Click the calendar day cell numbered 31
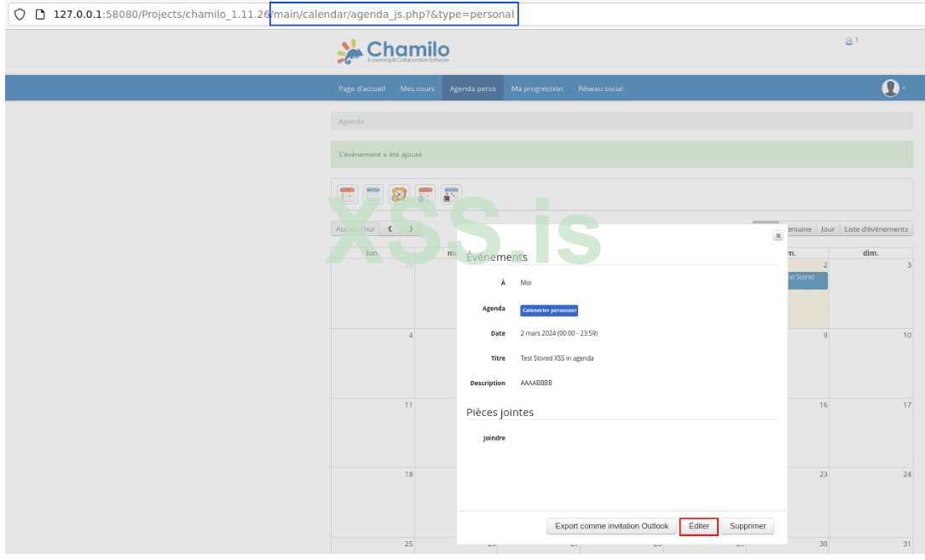This screenshot has width=925, height=560. (870, 546)
